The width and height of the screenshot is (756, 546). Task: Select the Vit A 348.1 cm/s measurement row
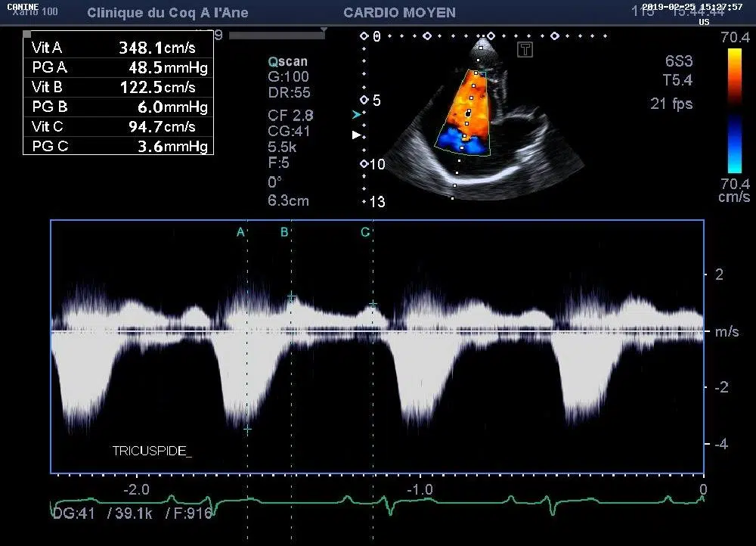pyautogui.click(x=118, y=48)
